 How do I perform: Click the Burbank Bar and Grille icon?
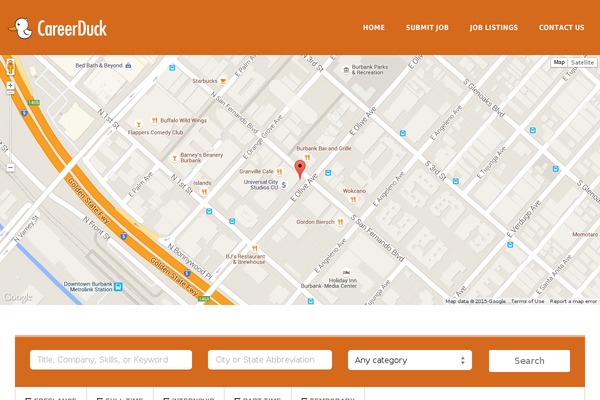(x=307, y=157)
